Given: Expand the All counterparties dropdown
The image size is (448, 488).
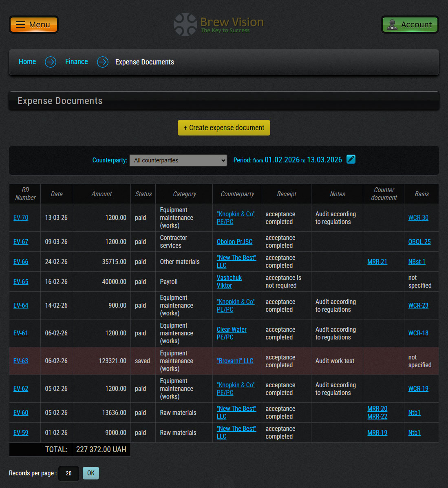Looking at the screenshot, I should 178,160.
